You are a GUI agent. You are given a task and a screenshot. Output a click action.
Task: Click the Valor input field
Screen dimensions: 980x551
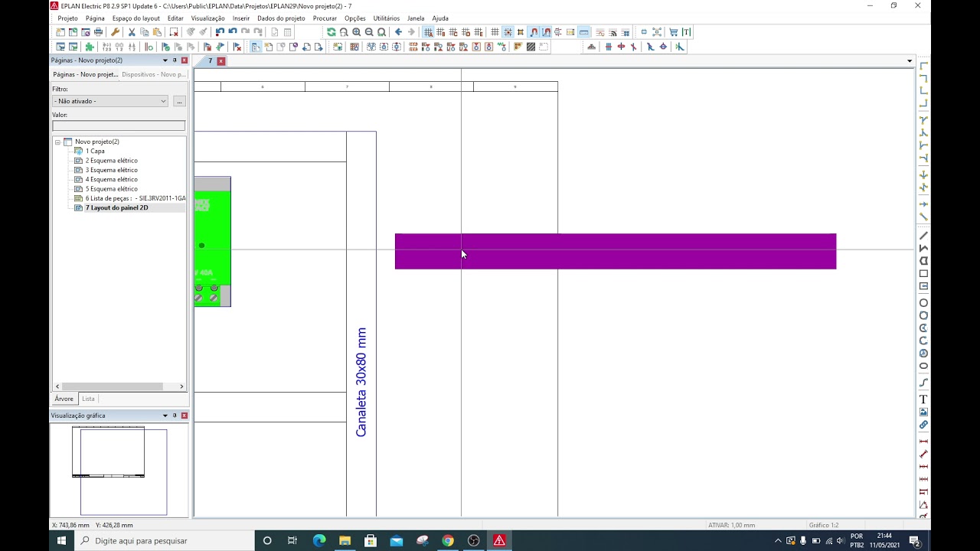coord(119,126)
